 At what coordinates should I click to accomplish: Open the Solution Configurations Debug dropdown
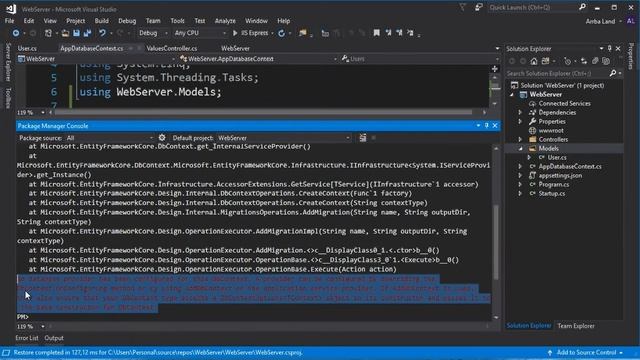(x=153, y=33)
